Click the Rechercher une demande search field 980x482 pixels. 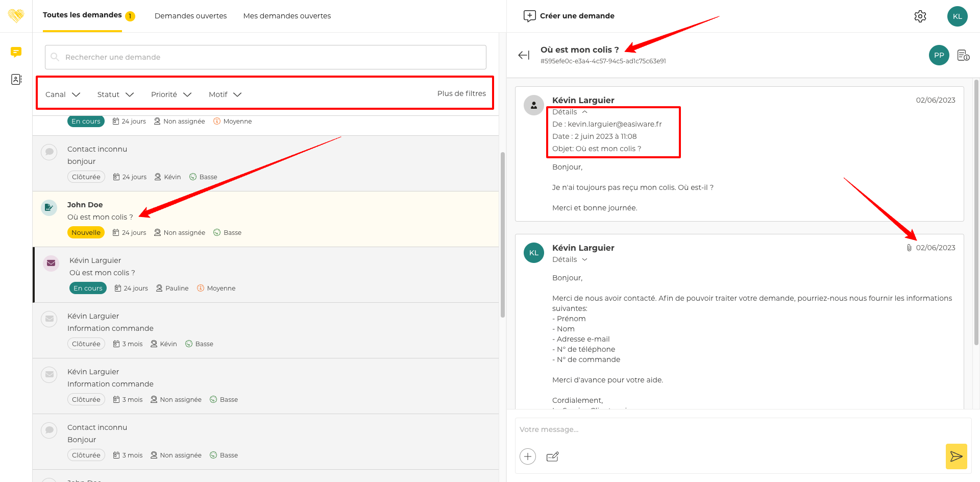tap(265, 57)
